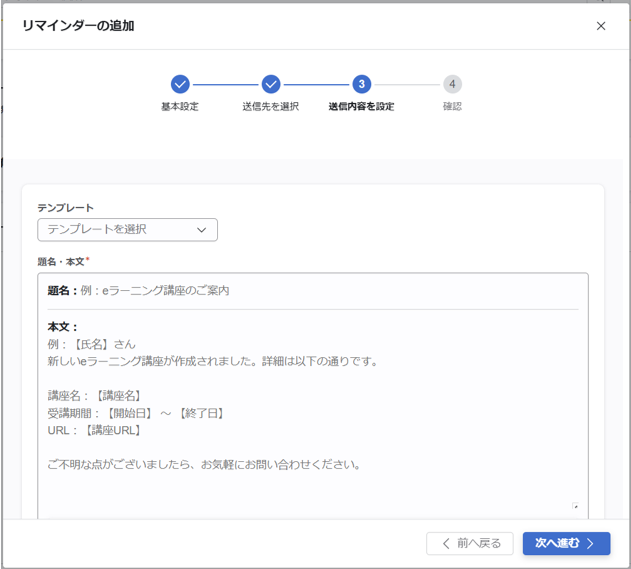Close the リマインダーの追加 dialog
631x569 pixels.
point(600,26)
